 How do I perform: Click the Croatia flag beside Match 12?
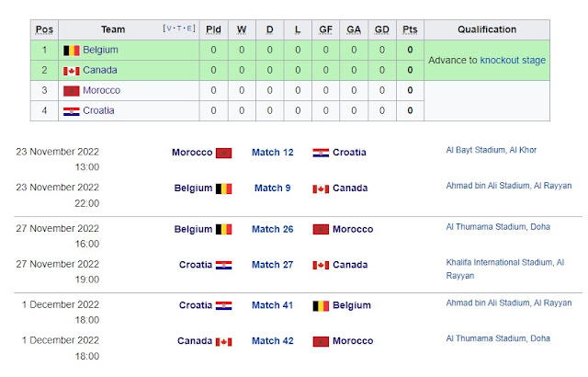point(321,153)
